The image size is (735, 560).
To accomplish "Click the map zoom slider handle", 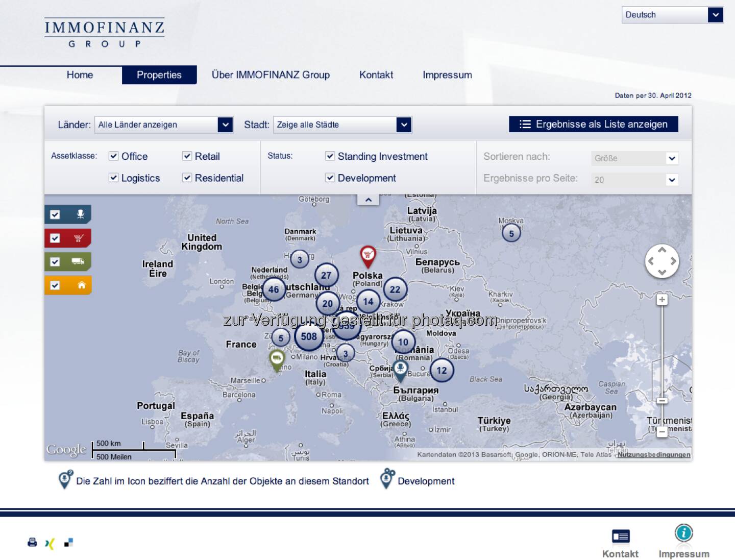I will [662, 401].
